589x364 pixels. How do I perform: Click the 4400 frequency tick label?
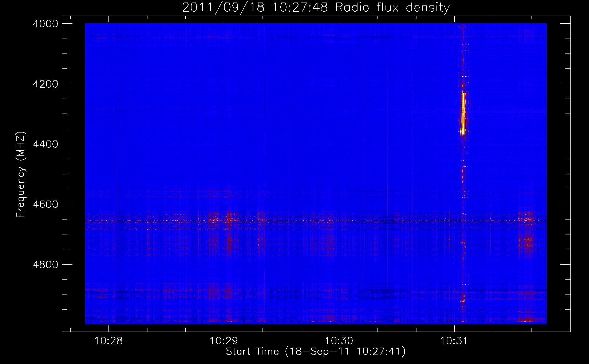coord(46,144)
